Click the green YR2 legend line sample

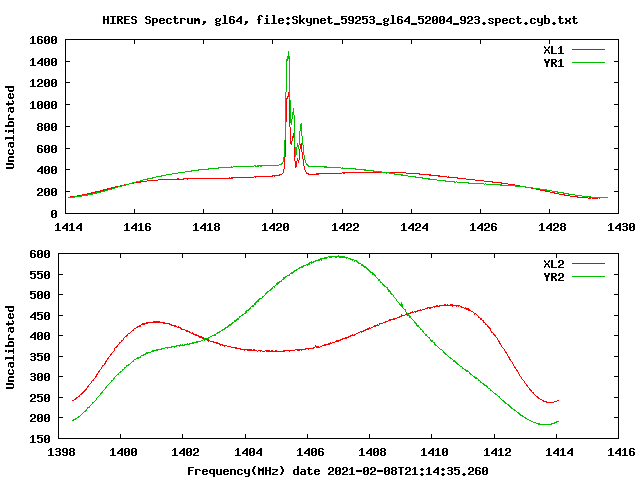point(588,277)
